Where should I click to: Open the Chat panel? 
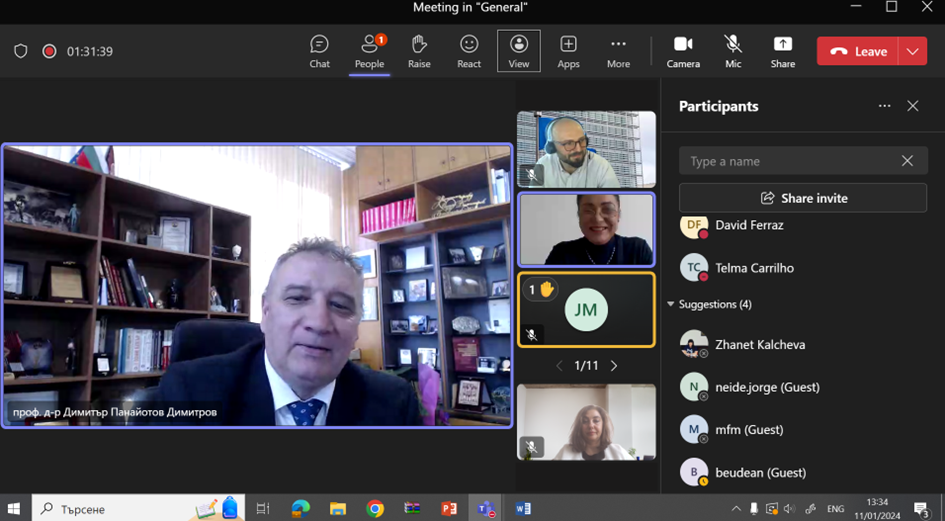tap(319, 51)
